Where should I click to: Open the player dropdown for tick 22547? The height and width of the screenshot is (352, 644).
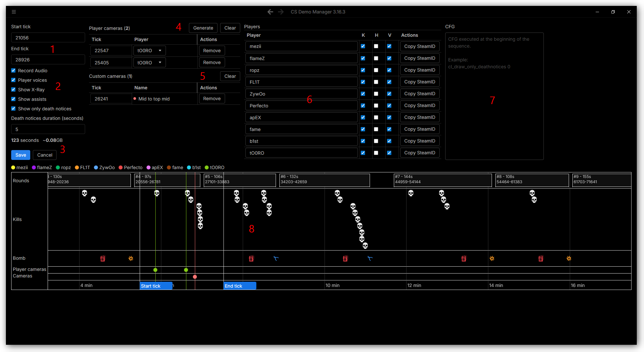coord(149,50)
